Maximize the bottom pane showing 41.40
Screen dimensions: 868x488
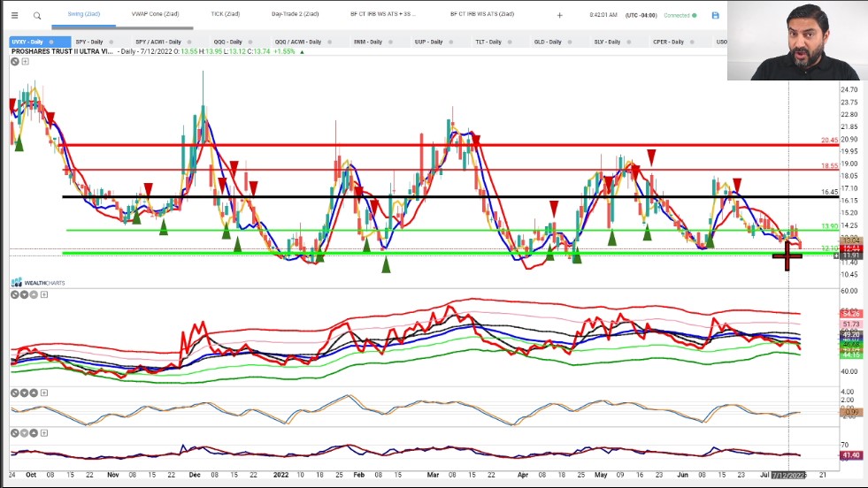pyautogui.click(x=43, y=433)
